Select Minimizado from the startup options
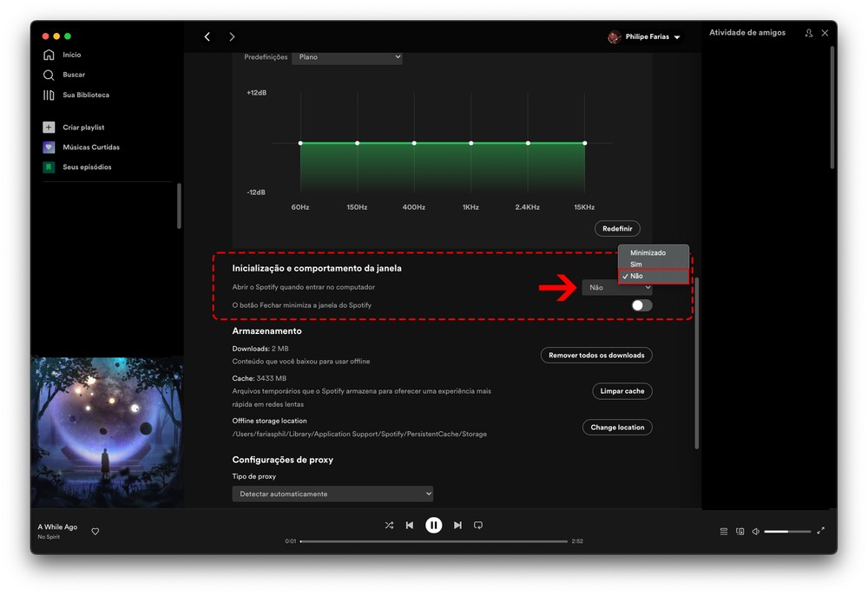Viewport: 868px width, 595px height. point(648,253)
